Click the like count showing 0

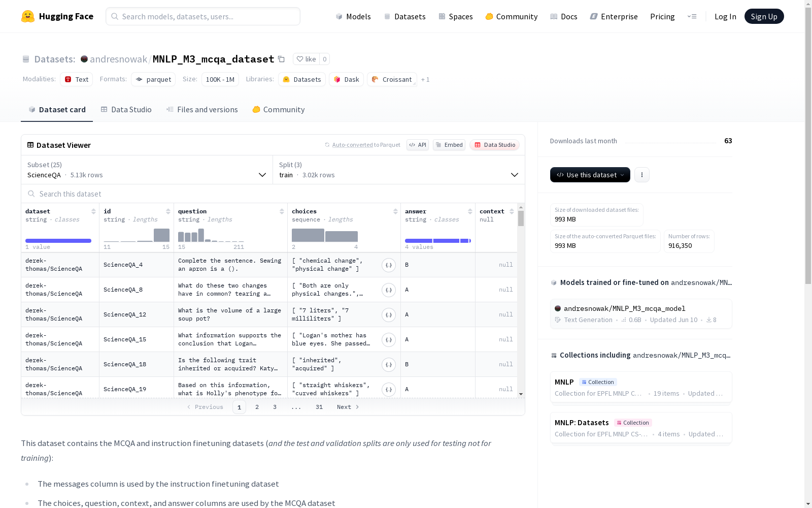coord(325,59)
